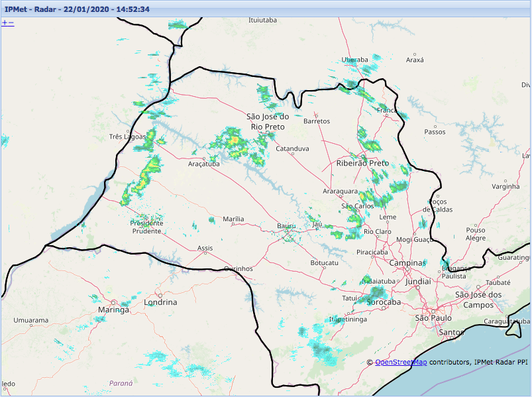Click the Araxá town marker

(415, 54)
